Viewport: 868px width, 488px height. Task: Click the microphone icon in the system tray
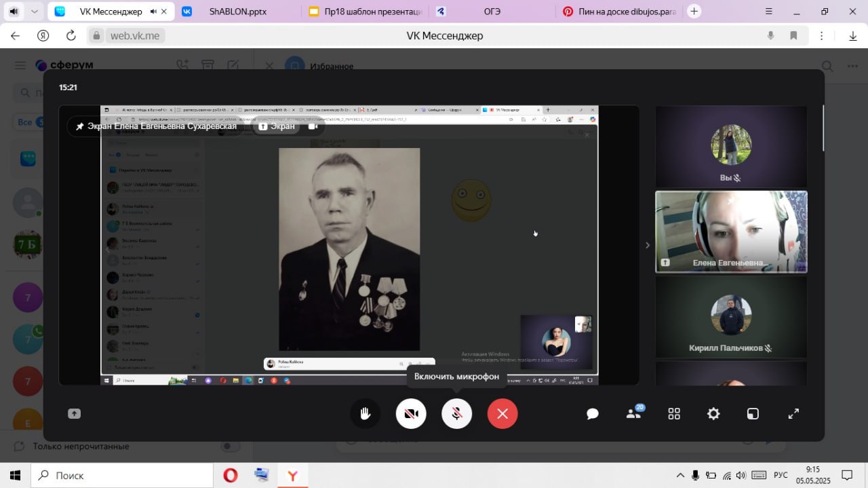pos(695,475)
